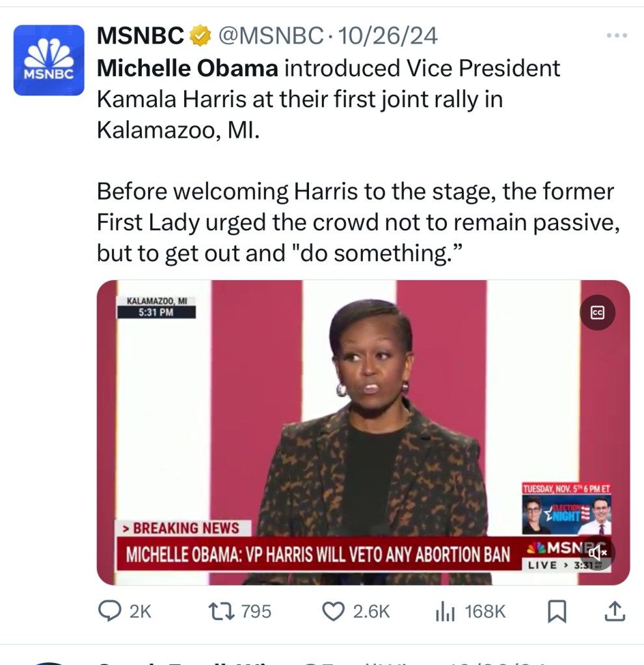
Task: Repost using the retweet arrows icon
Action: (x=217, y=611)
